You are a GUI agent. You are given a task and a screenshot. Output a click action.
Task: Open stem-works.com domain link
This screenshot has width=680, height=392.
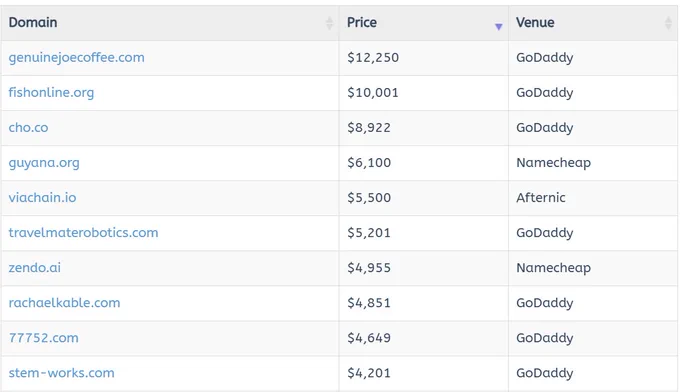(x=62, y=373)
